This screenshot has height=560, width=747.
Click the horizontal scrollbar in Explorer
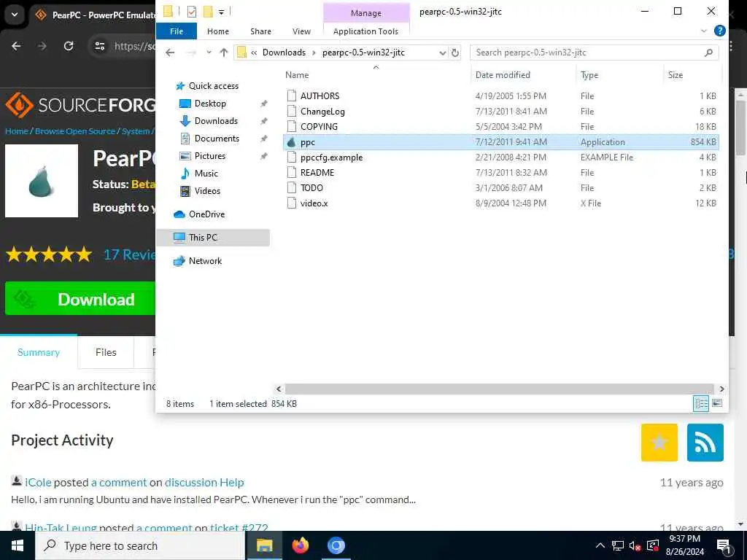(x=499, y=389)
